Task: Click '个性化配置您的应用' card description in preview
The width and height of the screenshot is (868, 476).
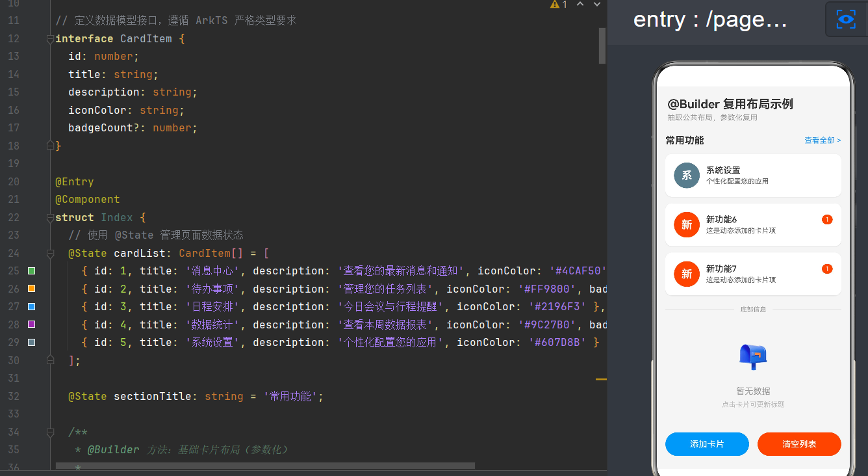Action: [737, 181]
